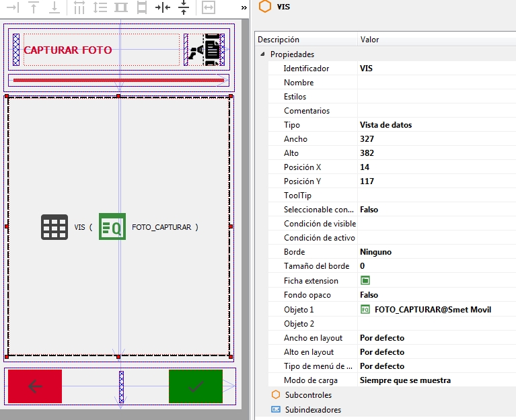Click the center horizontally toolbar icon
This screenshot has height=420, width=516.
click(163, 7)
